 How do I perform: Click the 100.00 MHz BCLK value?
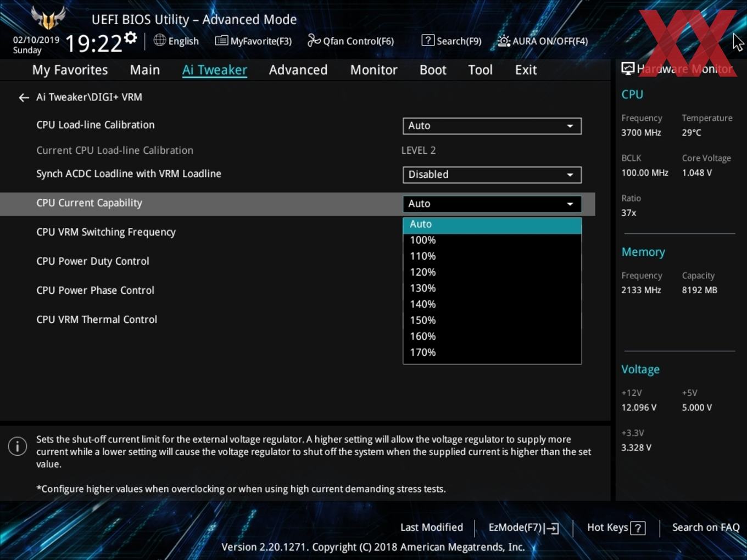pos(645,172)
